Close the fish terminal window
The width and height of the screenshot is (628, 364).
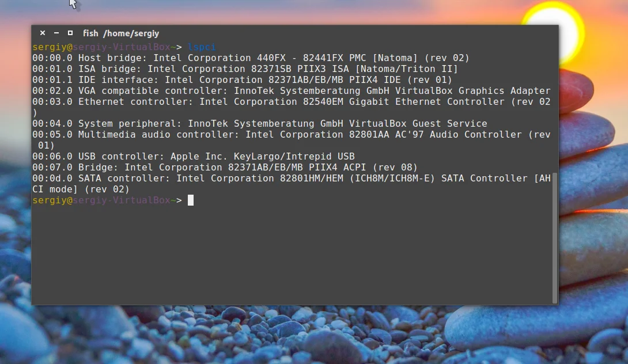pyautogui.click(x=43, y=33)
